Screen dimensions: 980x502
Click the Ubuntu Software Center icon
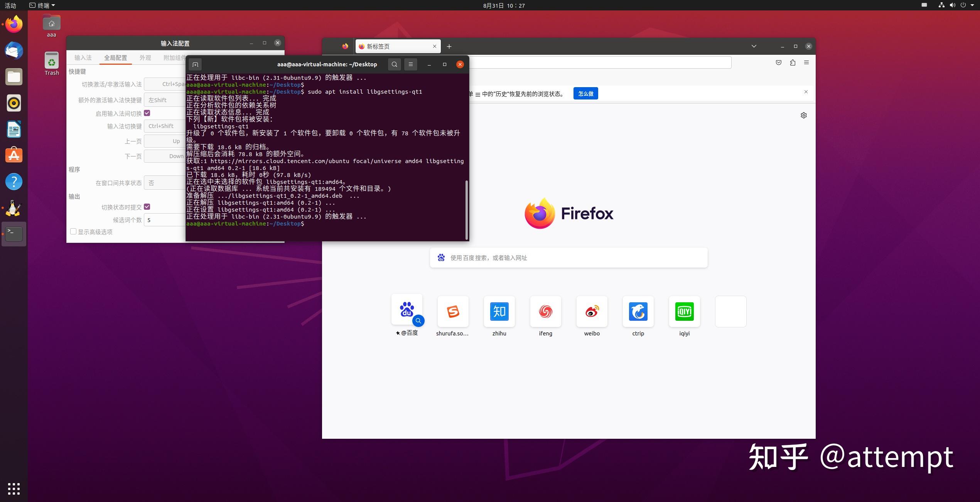[x=14, y=156]
